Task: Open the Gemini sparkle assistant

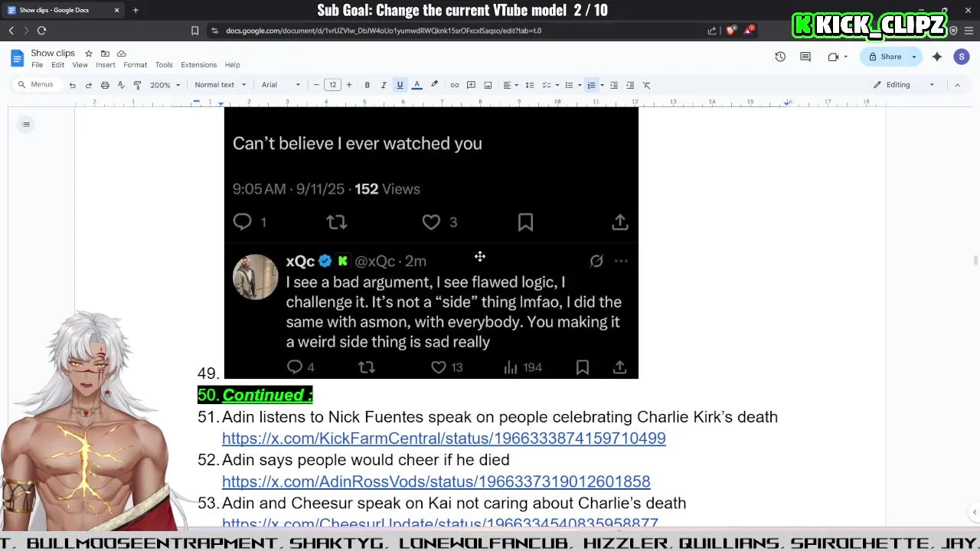Action: click(x=937, y=57)
